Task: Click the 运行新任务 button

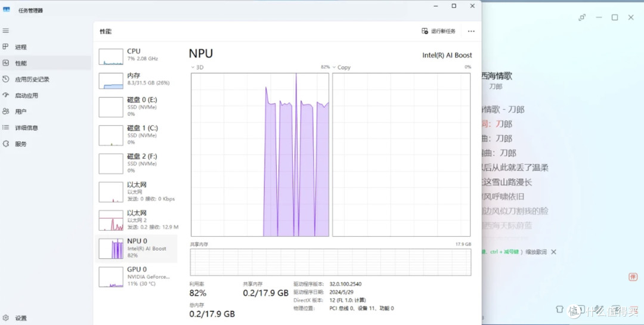Action: point(439,31)
